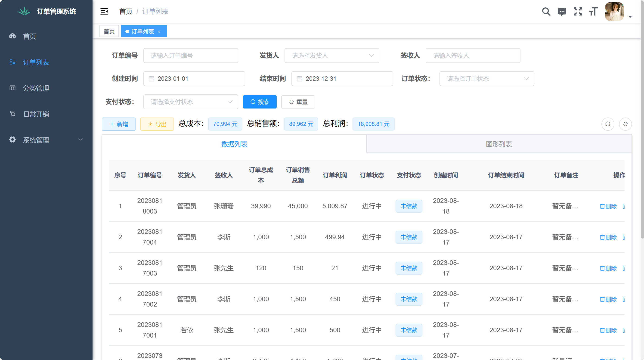Open the 支付状态 dropdown
The image size is (644, 360).
click(191, 102)
